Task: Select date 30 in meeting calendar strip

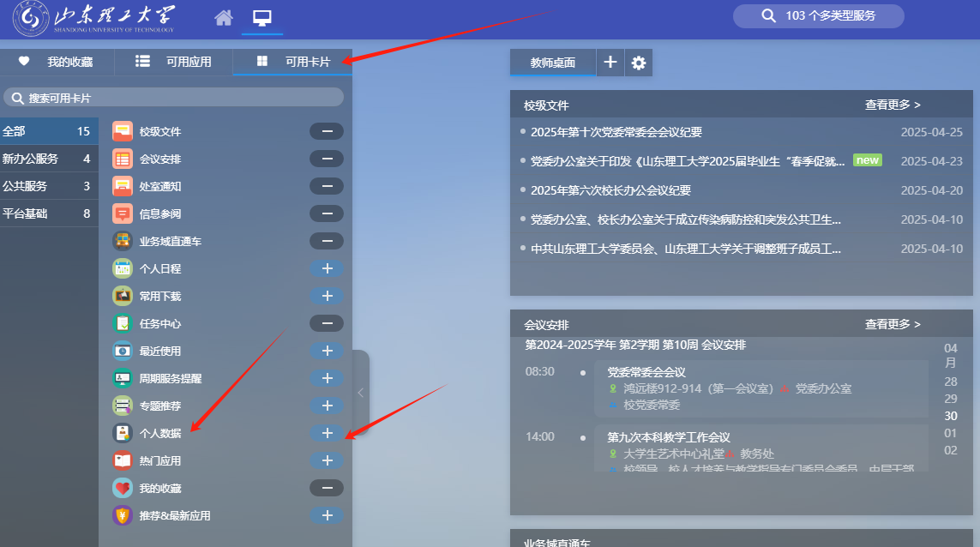Action: tap(951, 416)
